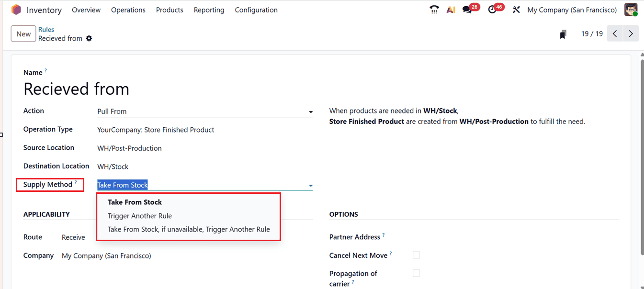Open the gear menu beside Recieved from
This screenshot has width=644, height=289.
tap(89, 38)
